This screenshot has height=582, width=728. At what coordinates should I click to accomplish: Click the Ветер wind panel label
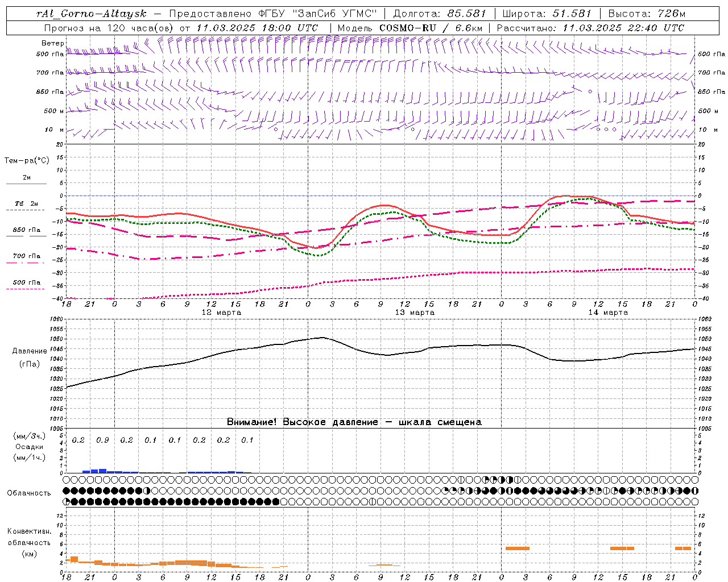(x=52, y=43)
